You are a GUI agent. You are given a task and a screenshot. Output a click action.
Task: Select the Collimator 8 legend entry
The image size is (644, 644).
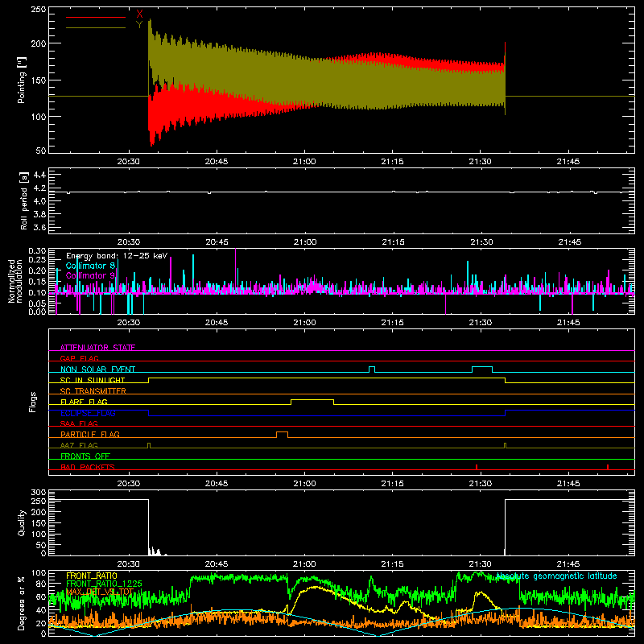tap(90, 266)
